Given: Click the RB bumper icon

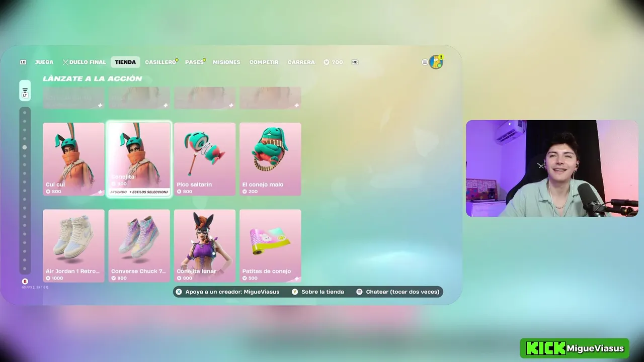Looking at the screenshot, I should click(x=355, y=62).
